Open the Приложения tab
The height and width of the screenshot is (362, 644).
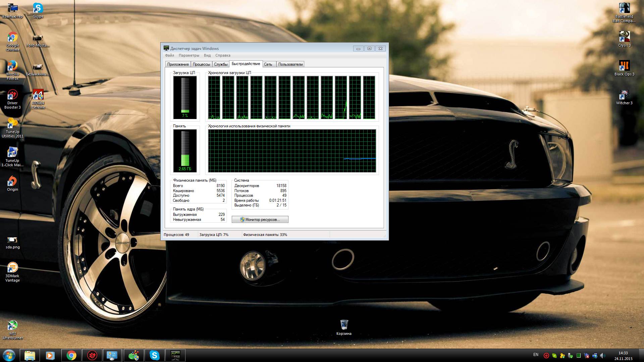click(178, 64)
